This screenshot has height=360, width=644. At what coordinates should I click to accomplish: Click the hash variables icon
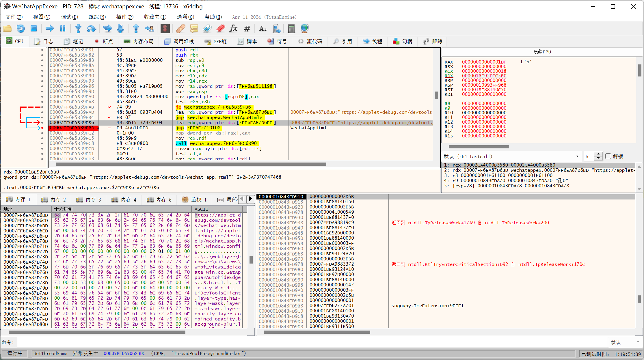[x=247, y=29]
